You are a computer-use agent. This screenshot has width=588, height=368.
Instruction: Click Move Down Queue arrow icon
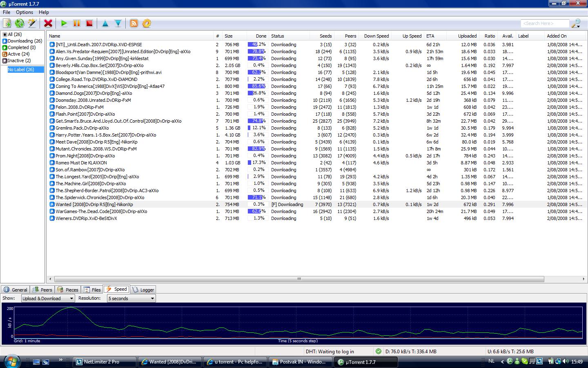tap(118, 23)
